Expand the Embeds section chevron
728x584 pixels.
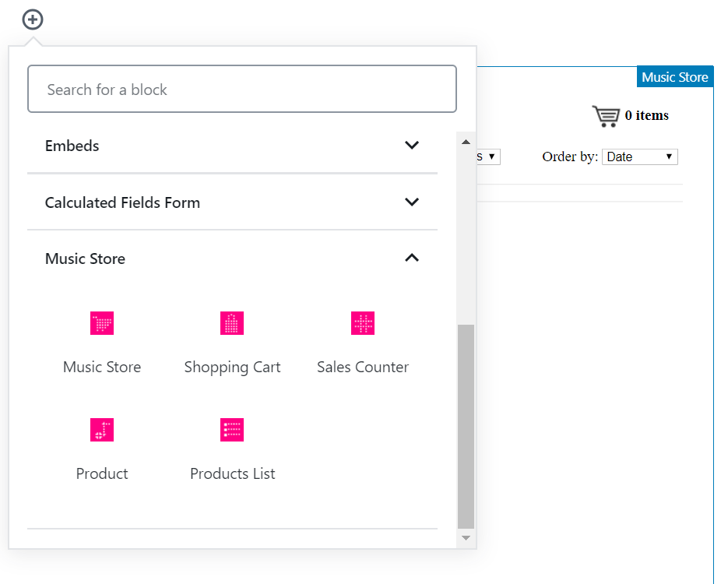[412, 146]
